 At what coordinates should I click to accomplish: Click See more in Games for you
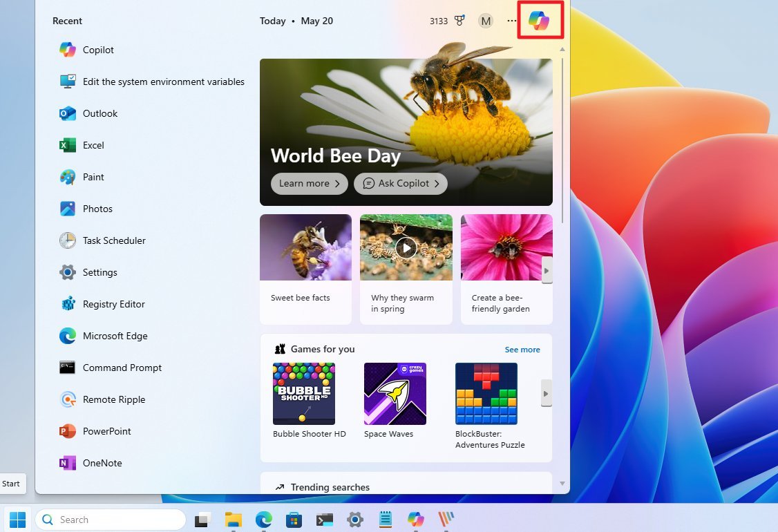point(522,350)
